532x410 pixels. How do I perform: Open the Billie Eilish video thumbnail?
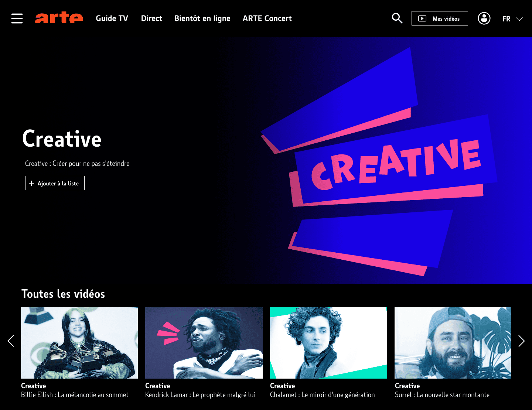[79, 343]
